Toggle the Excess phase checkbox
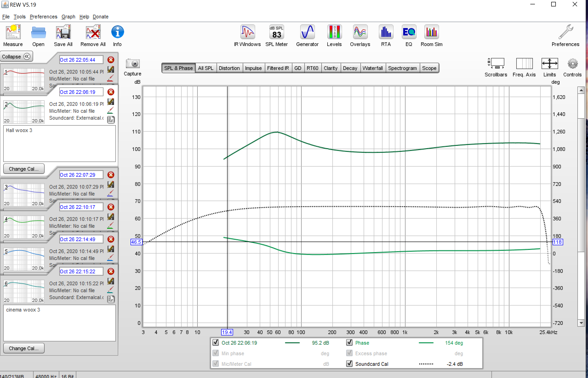This screenshot has width=588, height=378. pos(349,353)
